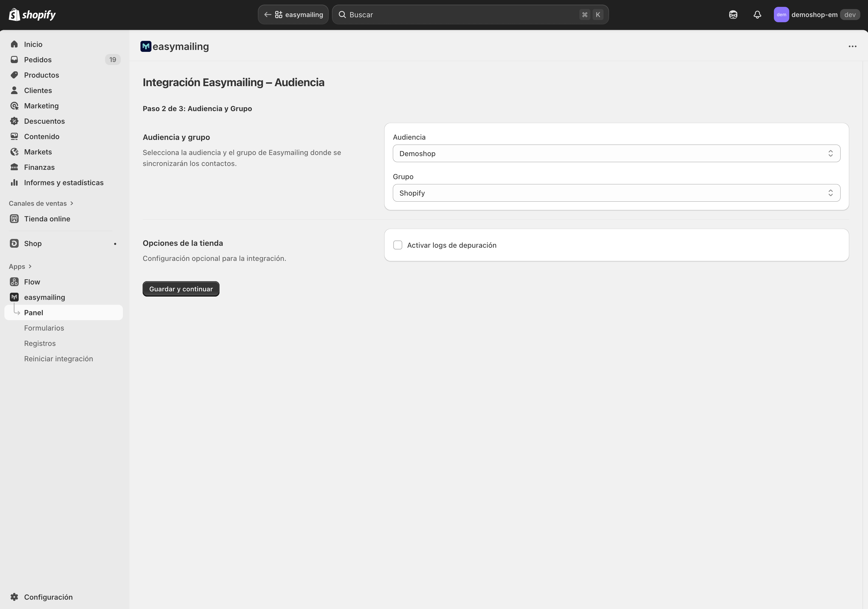Click the Shopify logo in top bar
Screen dimensions: 868x609
[32, 15]
